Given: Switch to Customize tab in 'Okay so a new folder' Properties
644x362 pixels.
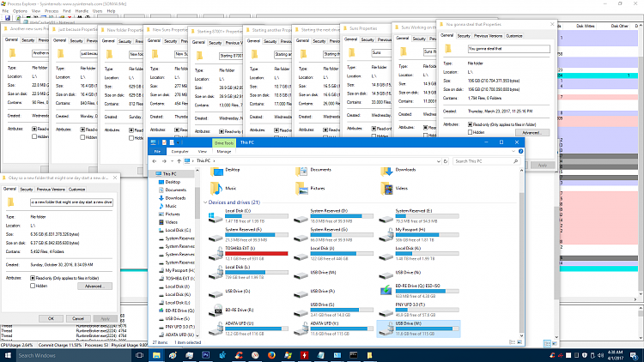Looking at the screenshot, I should coord(76,190).
